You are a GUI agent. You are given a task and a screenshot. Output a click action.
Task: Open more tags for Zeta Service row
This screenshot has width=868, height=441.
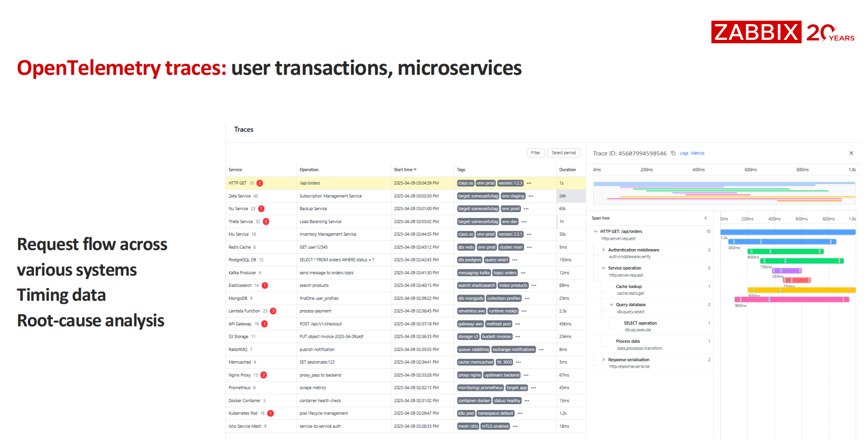531,196
